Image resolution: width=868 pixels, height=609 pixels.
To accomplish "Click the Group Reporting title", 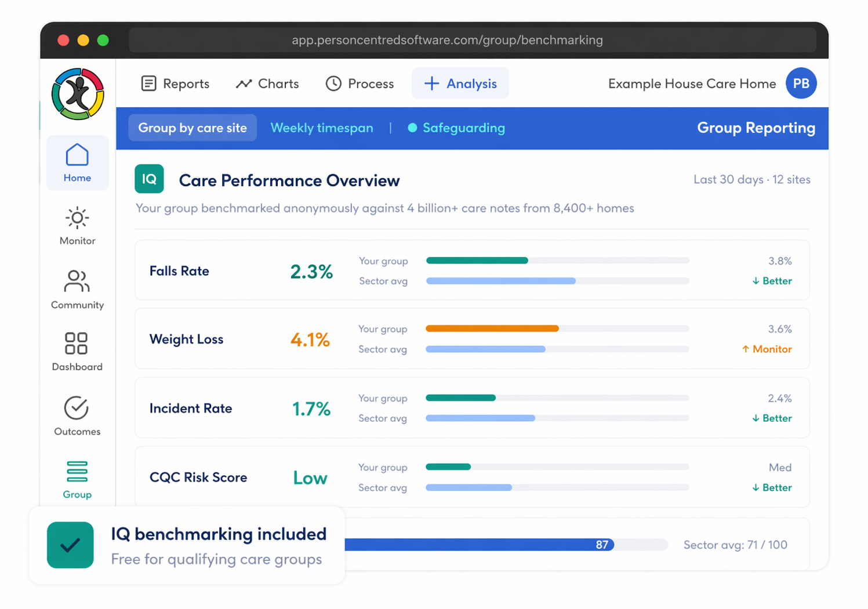I will (x=756, y=128).
